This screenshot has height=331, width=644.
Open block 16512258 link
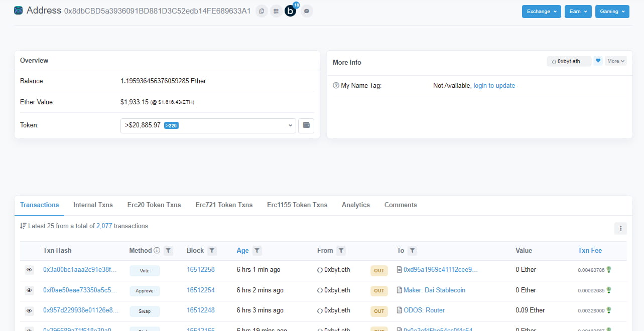[200, 270]
